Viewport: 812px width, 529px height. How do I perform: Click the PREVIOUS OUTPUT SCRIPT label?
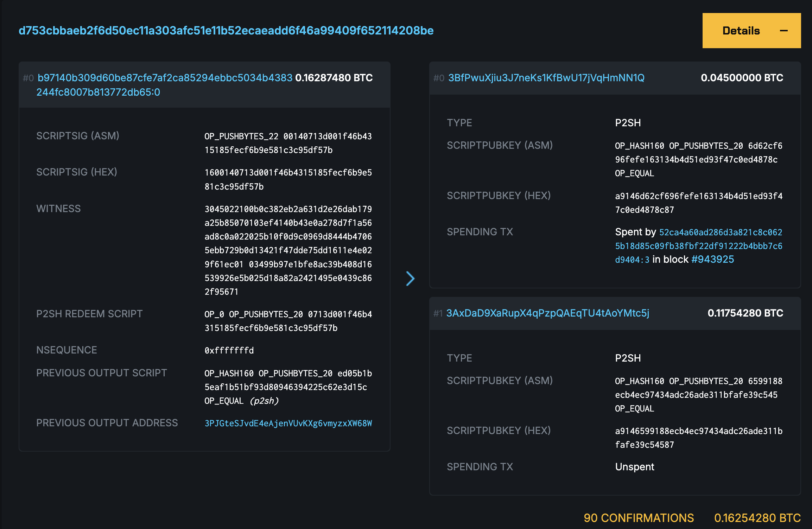coord(101,373)
